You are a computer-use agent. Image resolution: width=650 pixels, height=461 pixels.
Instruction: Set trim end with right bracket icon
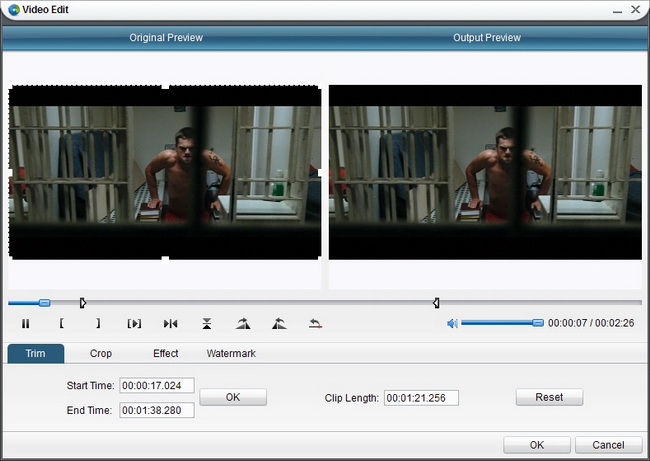(98, 323)
